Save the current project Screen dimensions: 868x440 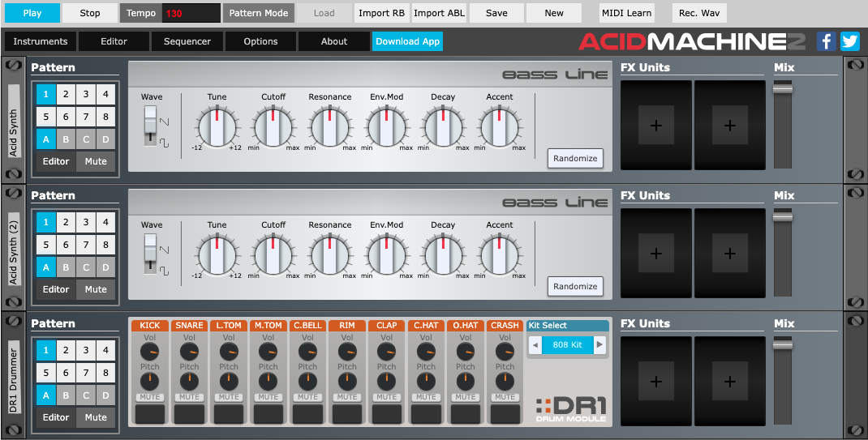tap(496, 13)
